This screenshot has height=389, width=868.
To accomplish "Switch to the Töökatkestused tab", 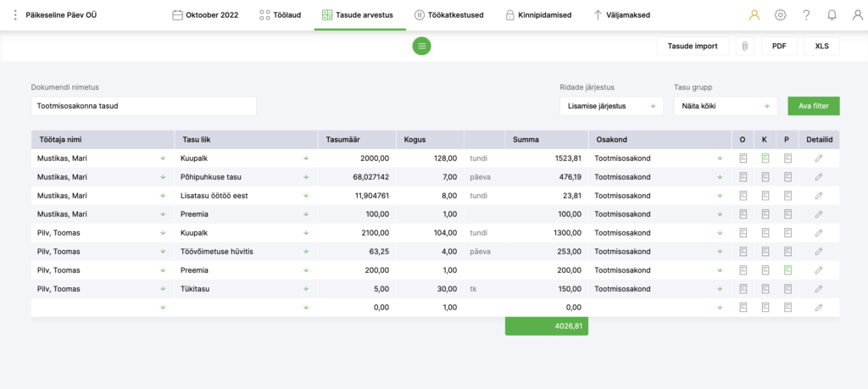I will pos(449,15).
